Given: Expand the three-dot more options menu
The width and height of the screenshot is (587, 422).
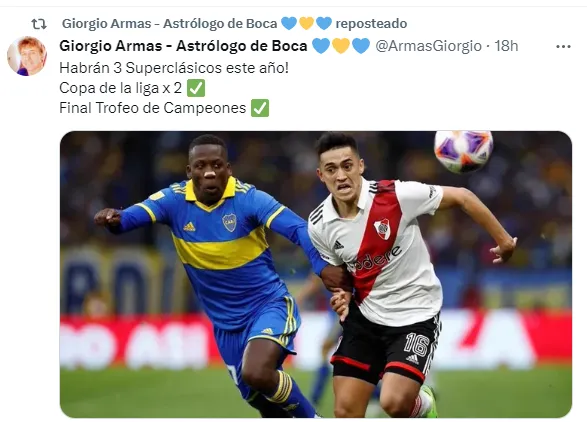Looking at the screenshot, I should 563,47.
